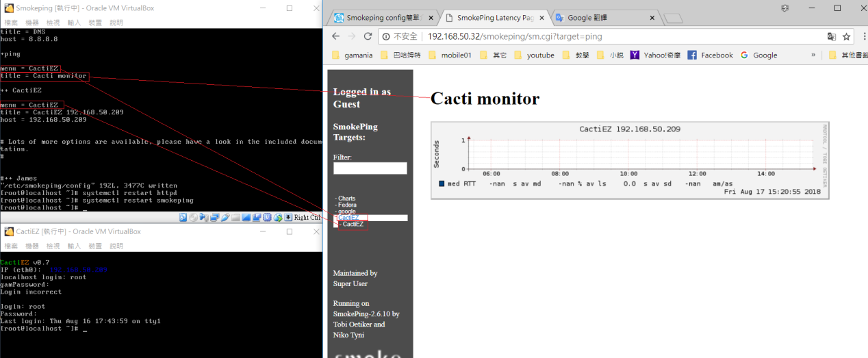Viewport: 868px width, 358px height.
Task: Click the audio indicator icon in VirtualBox
Action: point(204,218)
